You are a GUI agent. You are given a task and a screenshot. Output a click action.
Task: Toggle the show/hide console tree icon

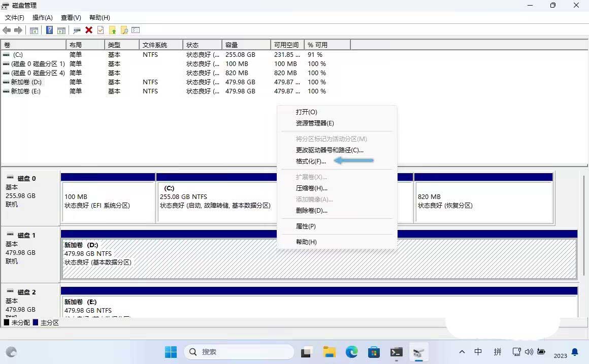34,30
